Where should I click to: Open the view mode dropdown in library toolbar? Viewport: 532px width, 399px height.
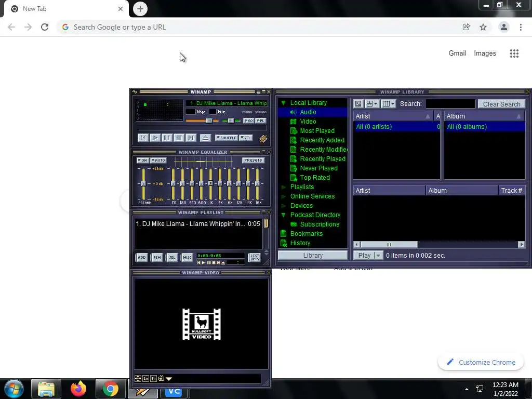[372, 104]
